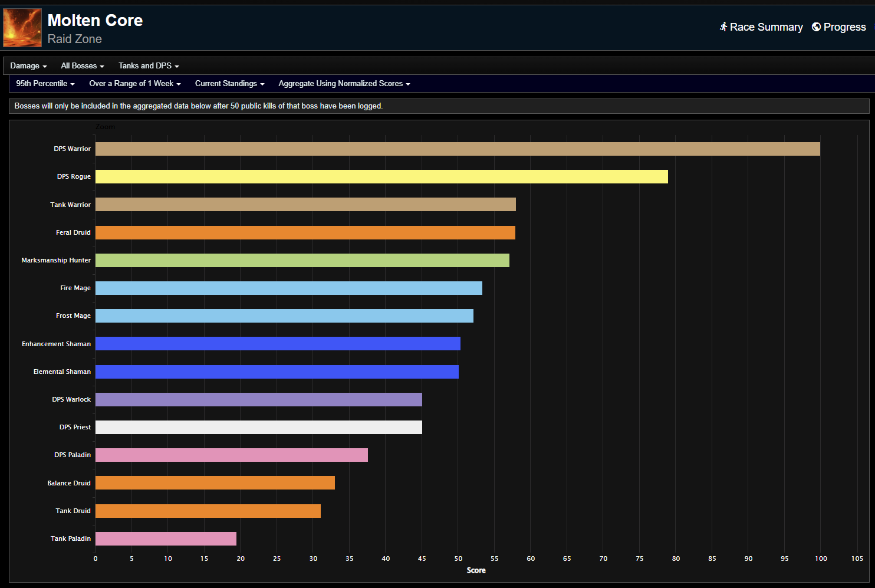
Task: Click the running figure icon beside Race Summary
Action: (x=723, y=27)
